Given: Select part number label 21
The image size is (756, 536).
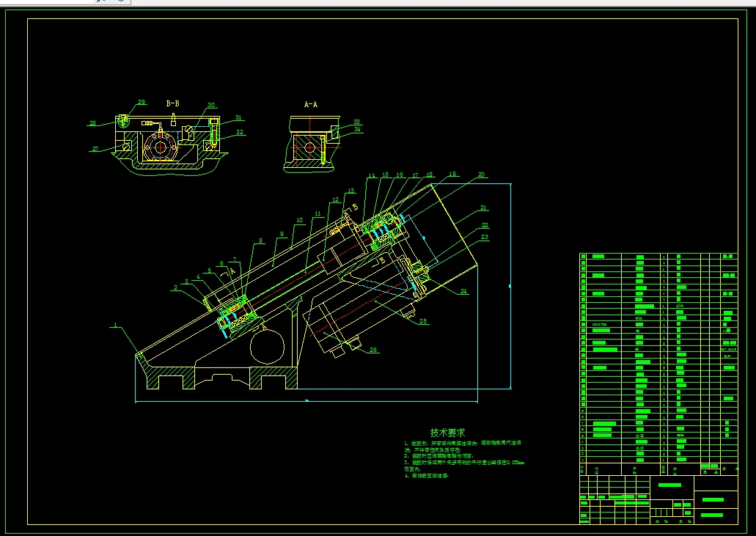Looking at the screenshot, I should 483,208.
